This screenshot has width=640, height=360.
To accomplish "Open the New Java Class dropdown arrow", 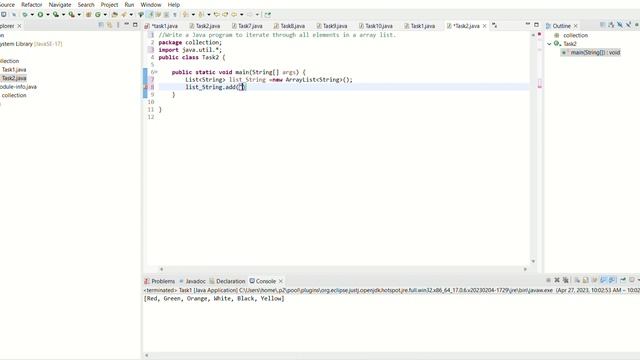I will pyautogui.click(x=105, y=15).
